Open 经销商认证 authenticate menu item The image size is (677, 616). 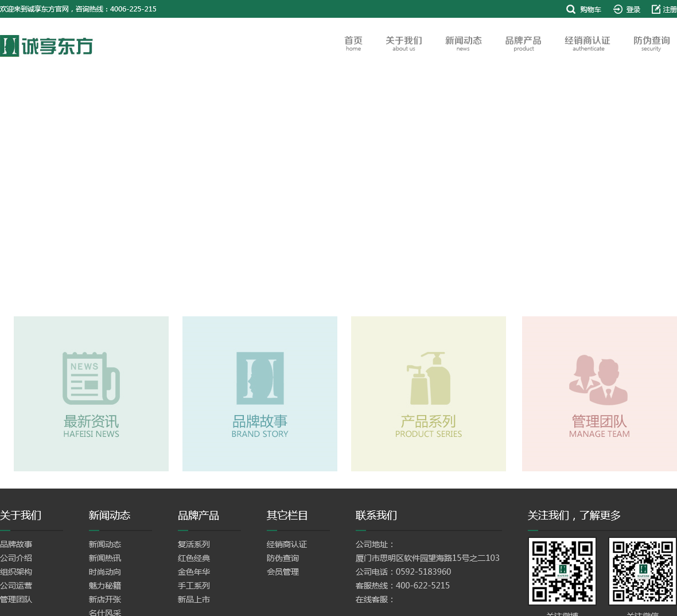587,44
